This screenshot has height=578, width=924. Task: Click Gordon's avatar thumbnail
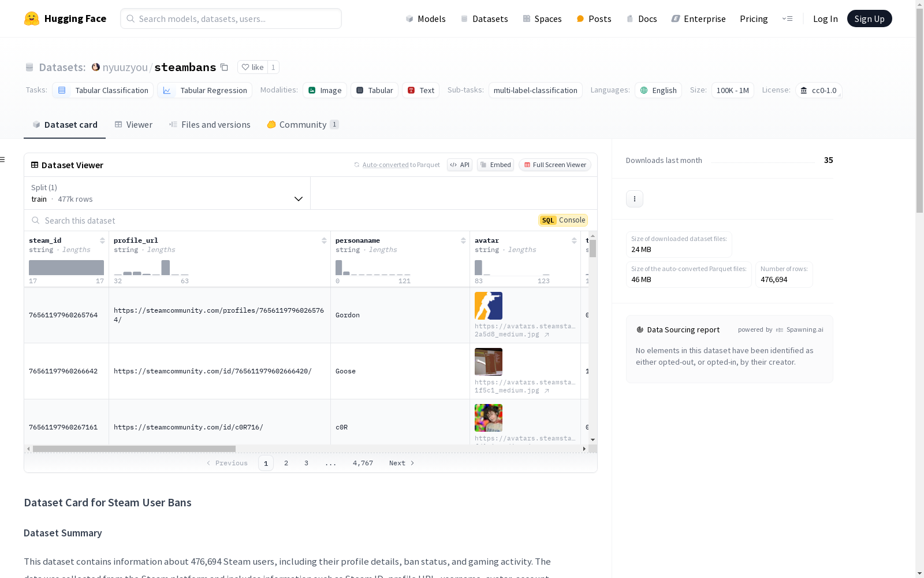point(489,306)
